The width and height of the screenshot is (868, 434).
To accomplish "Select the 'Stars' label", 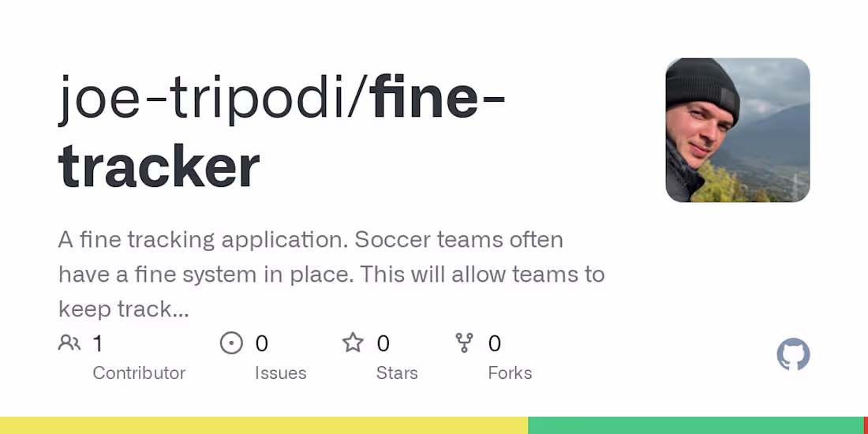I will pos(397,373).
